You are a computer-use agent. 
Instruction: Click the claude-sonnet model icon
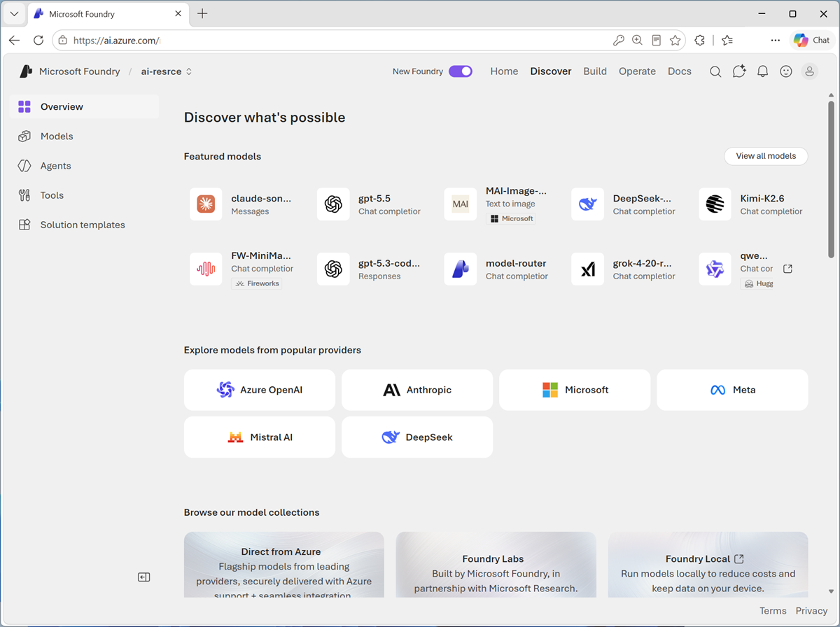tap(206, 204)
